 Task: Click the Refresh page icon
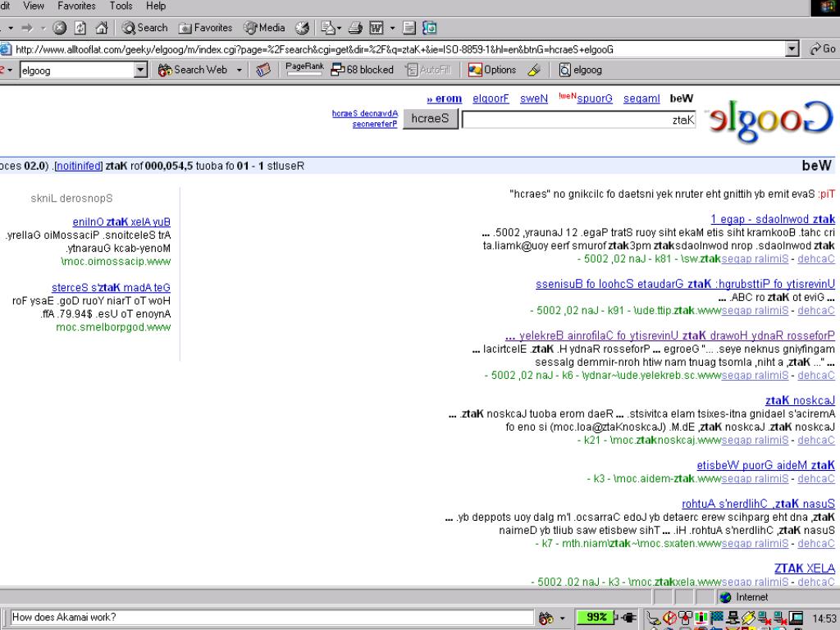click(80, 28)
